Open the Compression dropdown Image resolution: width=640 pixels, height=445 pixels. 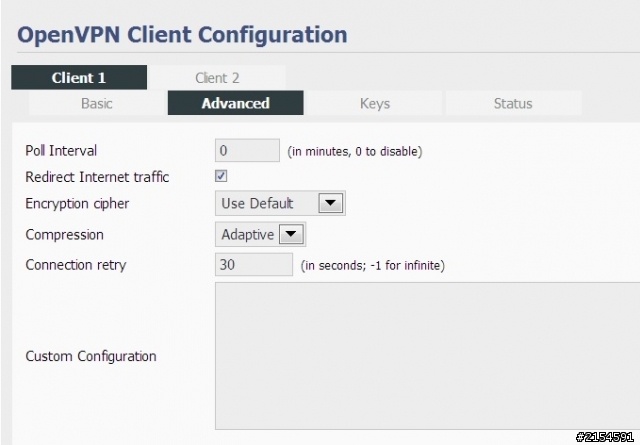pos(260,234)
